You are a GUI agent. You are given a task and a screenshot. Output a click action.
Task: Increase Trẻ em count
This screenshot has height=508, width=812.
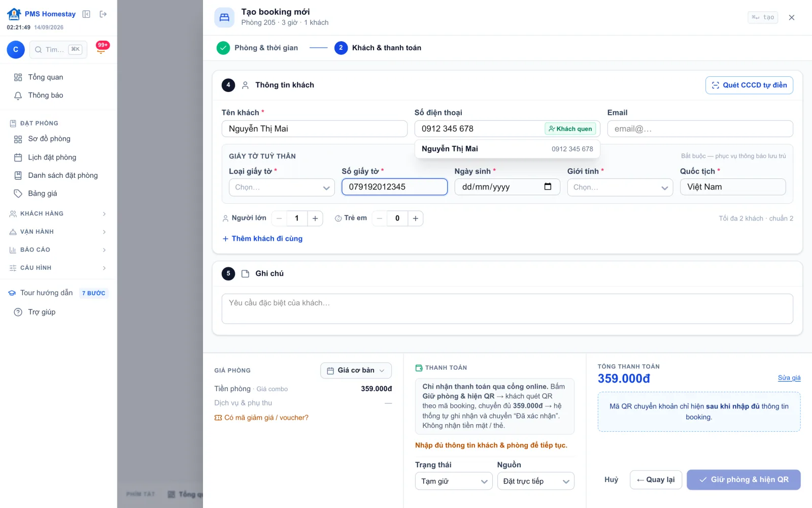point(416,218)
